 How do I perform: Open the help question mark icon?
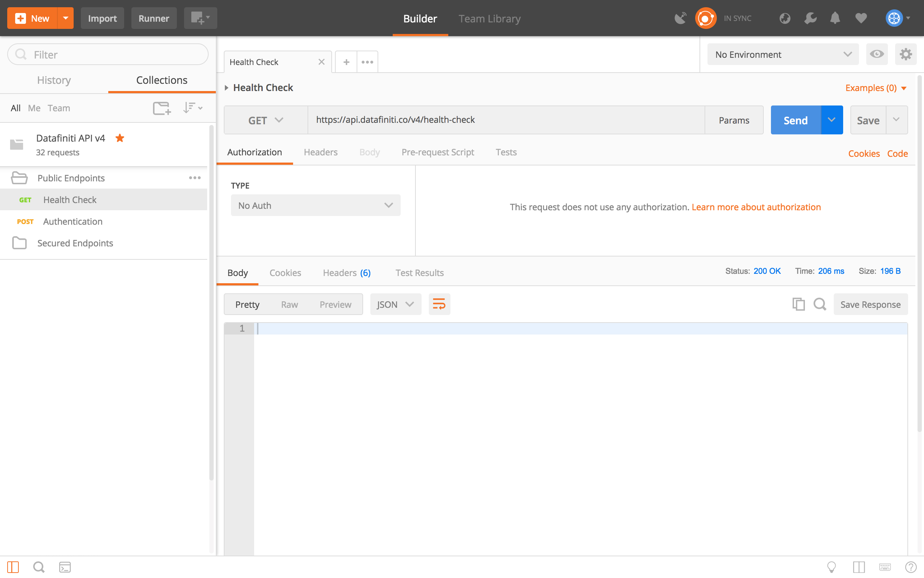click(x=911, y=567)
